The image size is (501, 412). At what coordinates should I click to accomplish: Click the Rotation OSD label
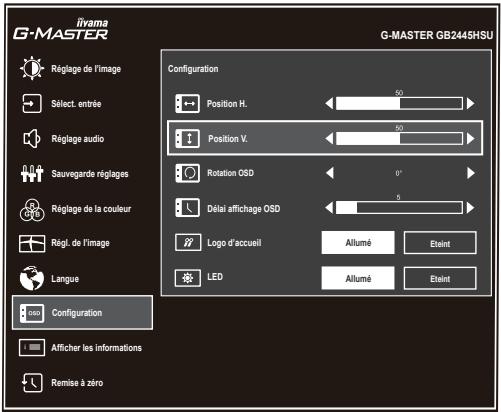pyautogui.click(x=231, y=173)
